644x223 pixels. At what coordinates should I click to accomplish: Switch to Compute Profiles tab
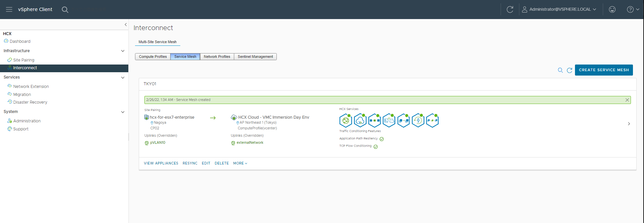pos(153,57)
